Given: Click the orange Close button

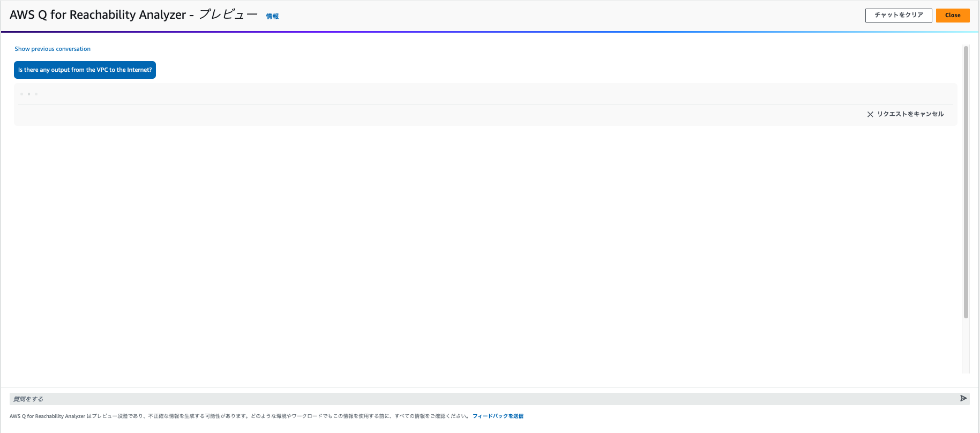Looking at the screenshot, I should (x=953, y=16).
